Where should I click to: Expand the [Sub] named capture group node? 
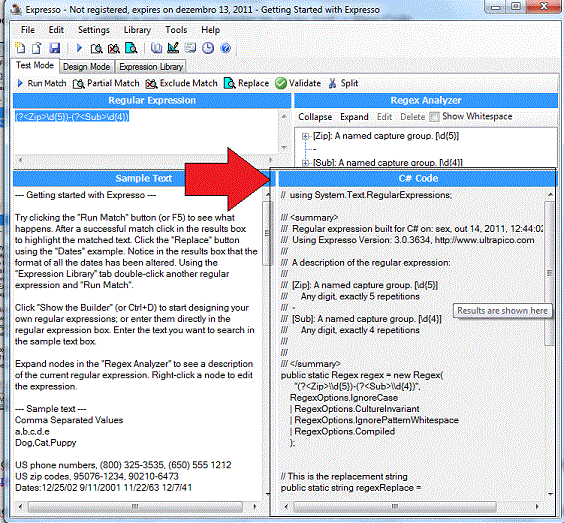click(x=305, y=163)
